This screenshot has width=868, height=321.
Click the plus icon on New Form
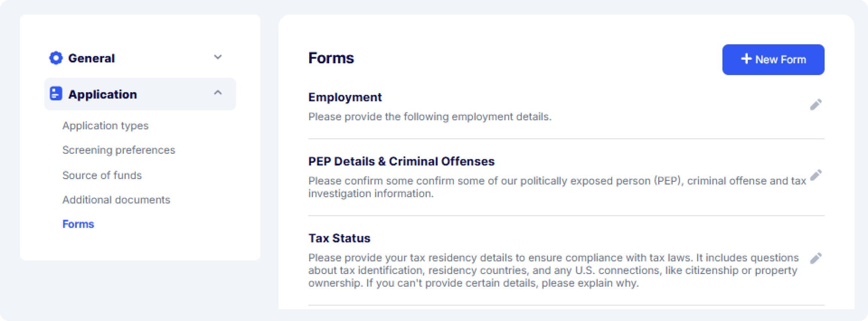pyautogui.click(x=746, y=59)
